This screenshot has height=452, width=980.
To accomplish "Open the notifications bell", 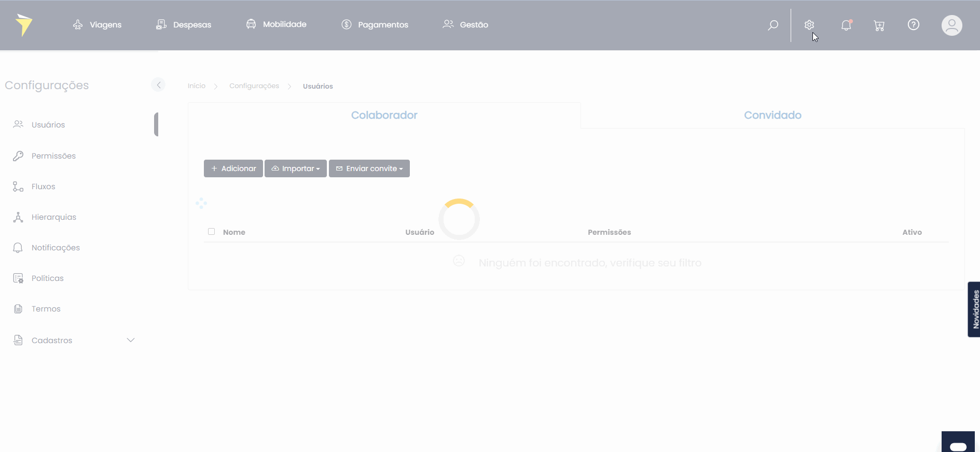I will (x=846, y=25).
